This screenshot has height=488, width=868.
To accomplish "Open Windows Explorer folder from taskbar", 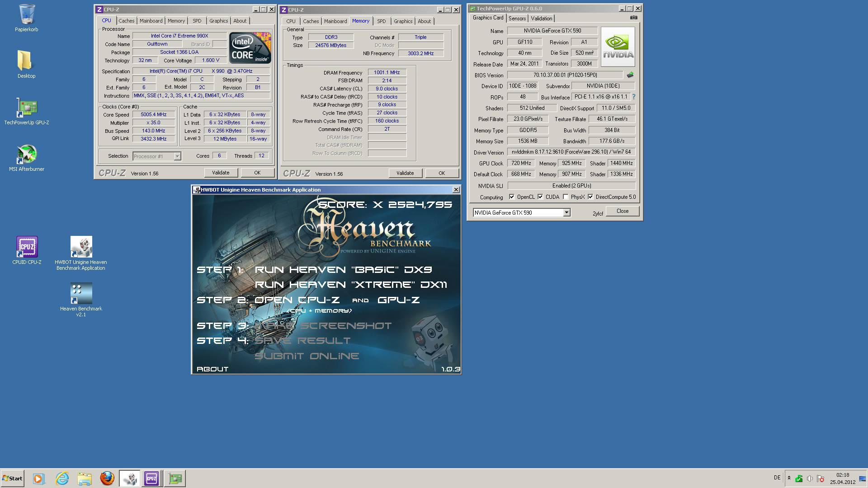I will [x=85, y=479].
